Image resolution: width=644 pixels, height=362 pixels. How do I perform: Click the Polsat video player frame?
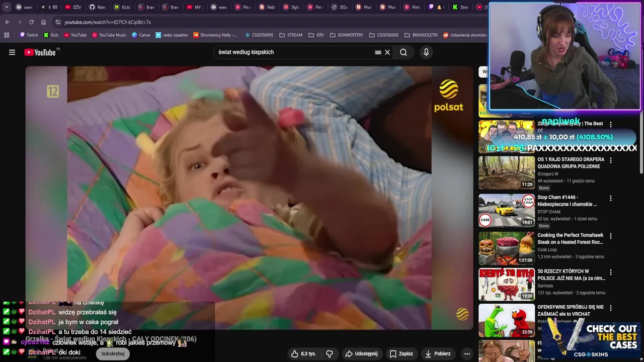[x=249, y=198]
